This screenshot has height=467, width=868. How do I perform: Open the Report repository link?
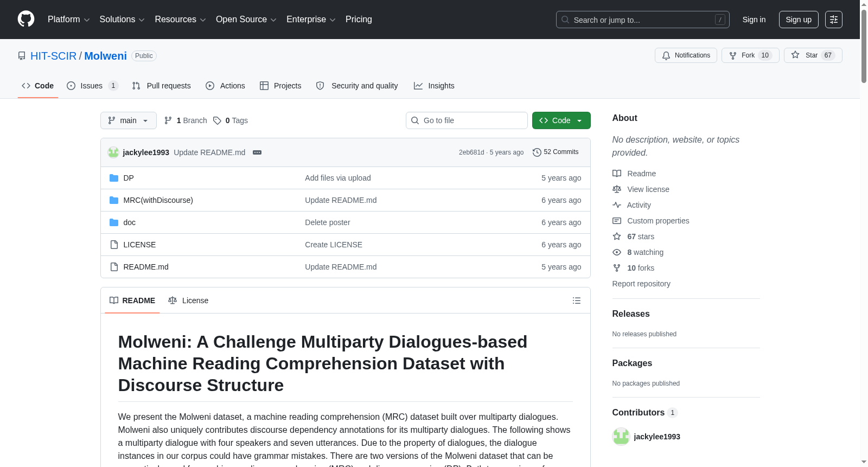[641, 284]
